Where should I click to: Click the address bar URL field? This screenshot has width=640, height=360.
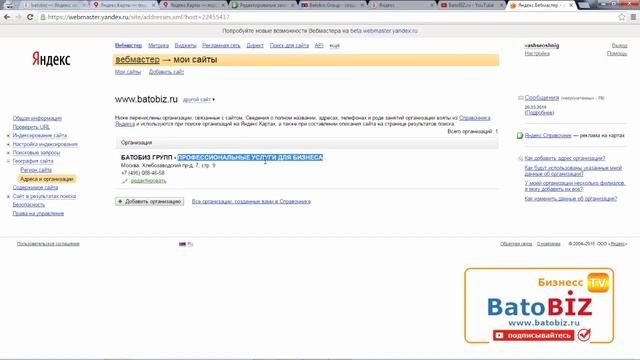327,17
